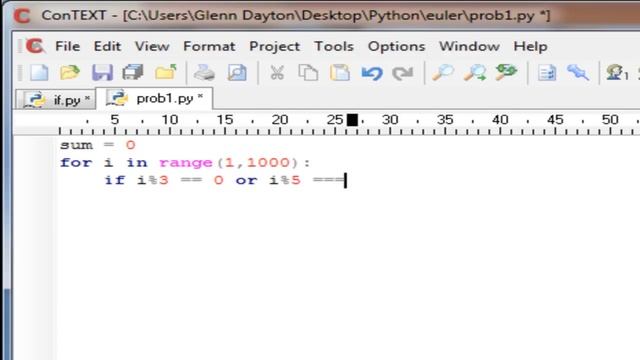Click the user key 1 toolbar icon

pyautogui.click(x=617, y=73)
